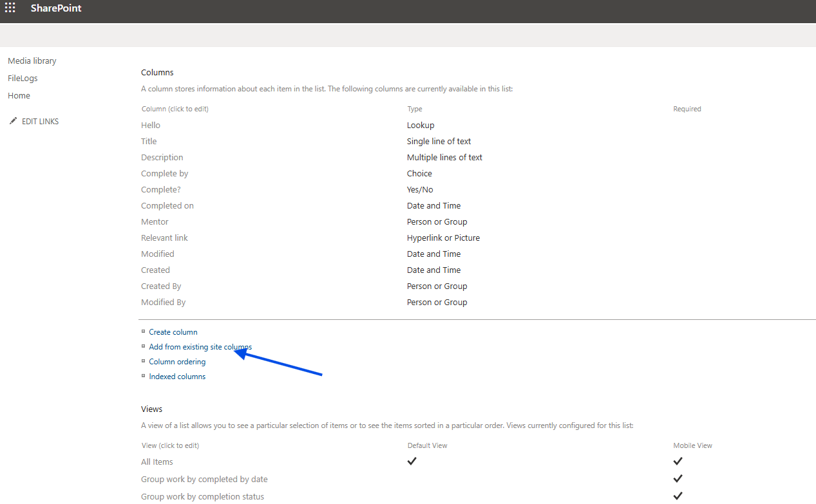The image size is (816, 504).
Task: Click the pencil icon beside EDIT LINKS
Action: [13, 121]
